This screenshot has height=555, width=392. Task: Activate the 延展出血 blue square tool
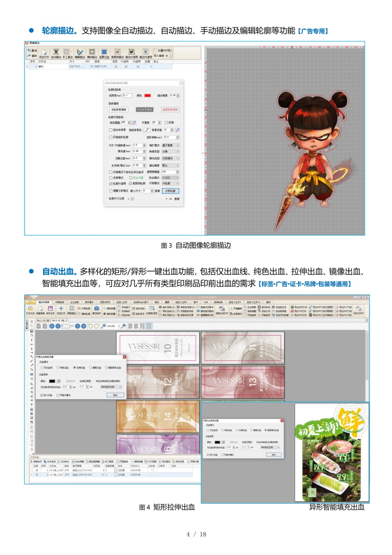point(104,53)
